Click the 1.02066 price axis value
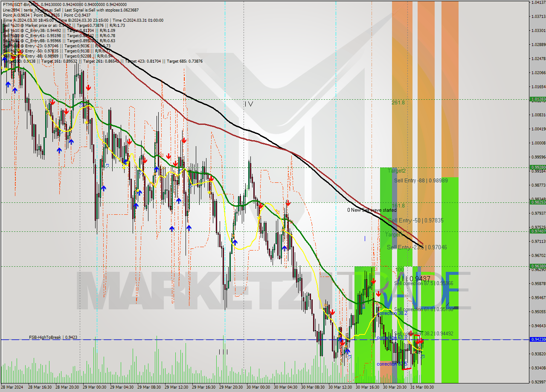 pos(539,72)
